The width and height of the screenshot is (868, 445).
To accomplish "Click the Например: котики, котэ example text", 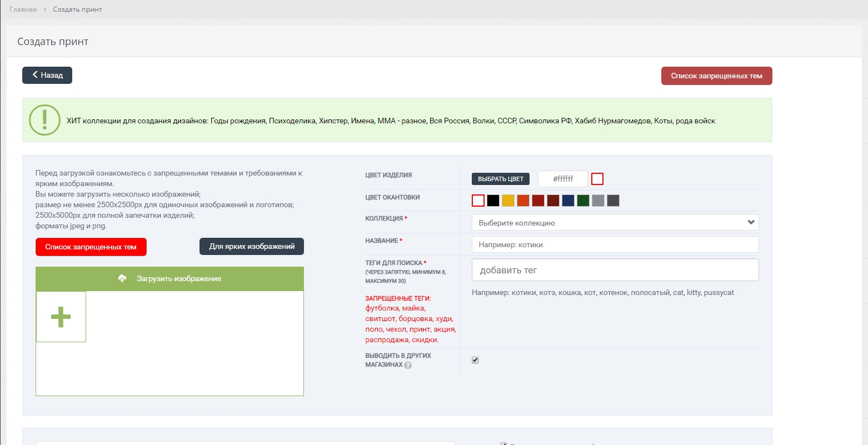I will coord(603,292).
